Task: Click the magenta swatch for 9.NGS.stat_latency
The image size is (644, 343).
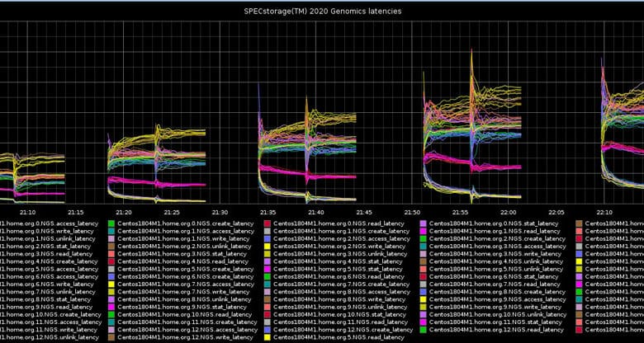Action: click(111, 308)
